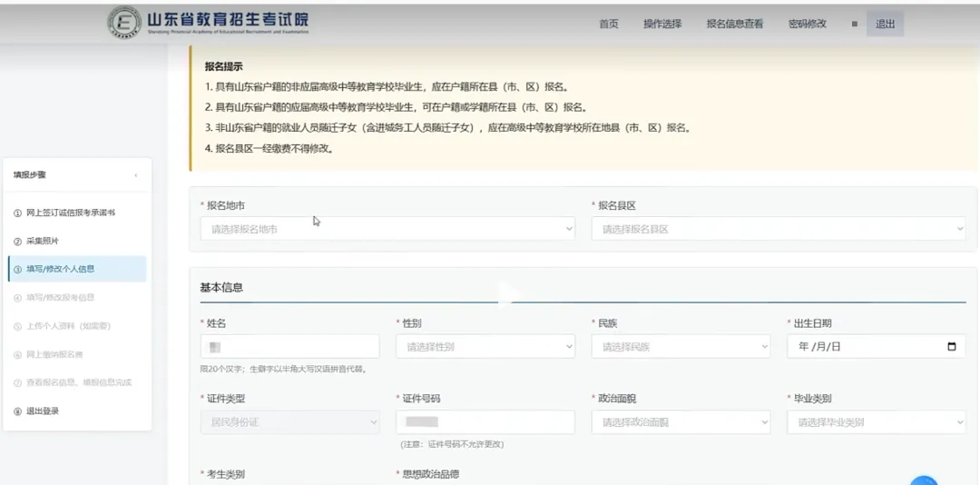The image size is (980, 485).
Task: Click the play overlay icon in center
Action: click(508, 292)
